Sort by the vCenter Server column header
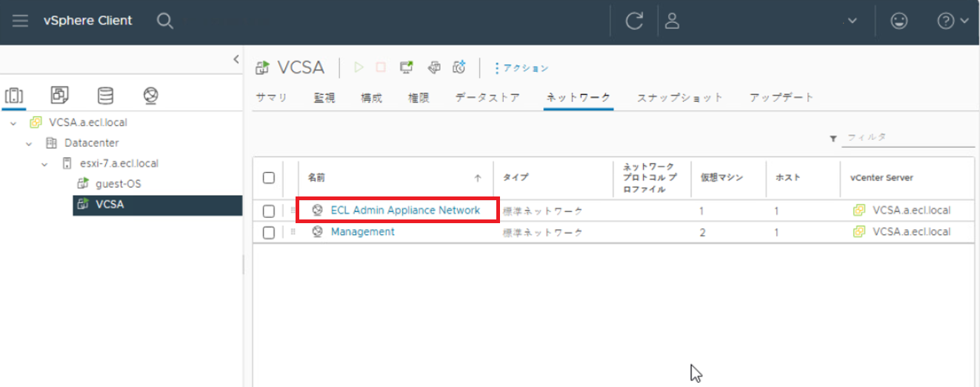 pos(881,178)
